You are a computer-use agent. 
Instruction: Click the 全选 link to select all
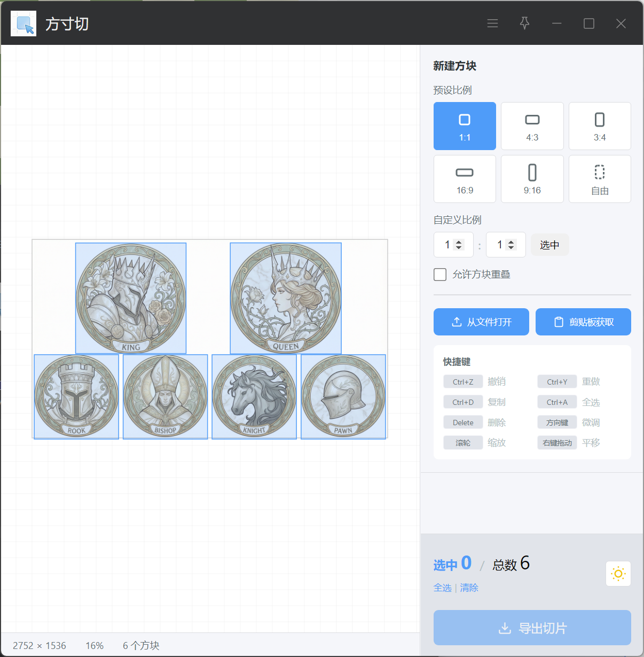[442, 588]
